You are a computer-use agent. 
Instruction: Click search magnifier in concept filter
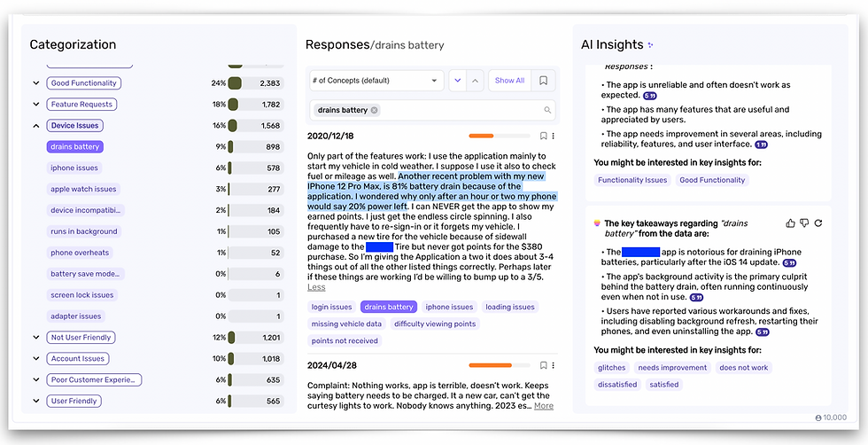(x=547, y=110)
